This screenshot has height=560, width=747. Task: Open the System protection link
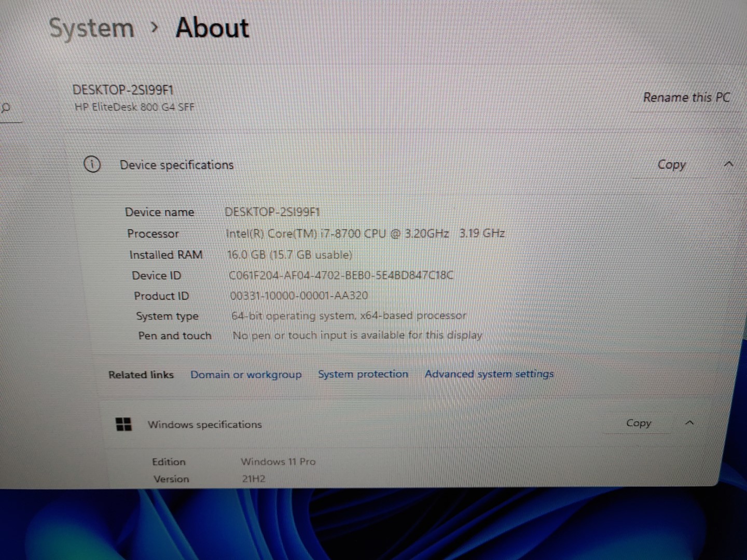click(x=363, y=374)
